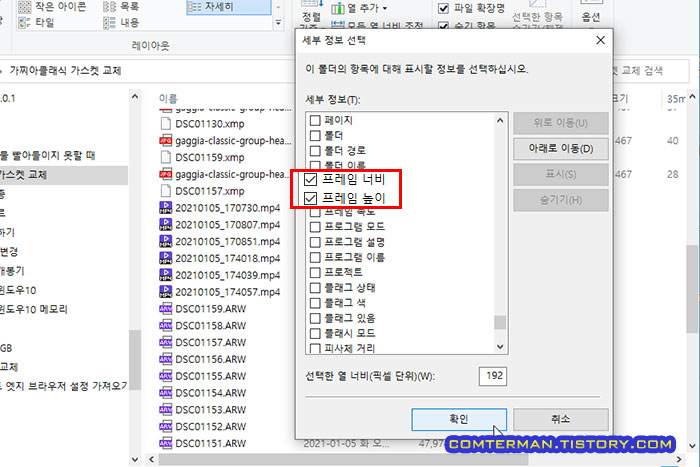Viewport: 700px width, 467px height.
Task: Click the DSC01157.xmp file icon
Action: (x=166, y=191)
